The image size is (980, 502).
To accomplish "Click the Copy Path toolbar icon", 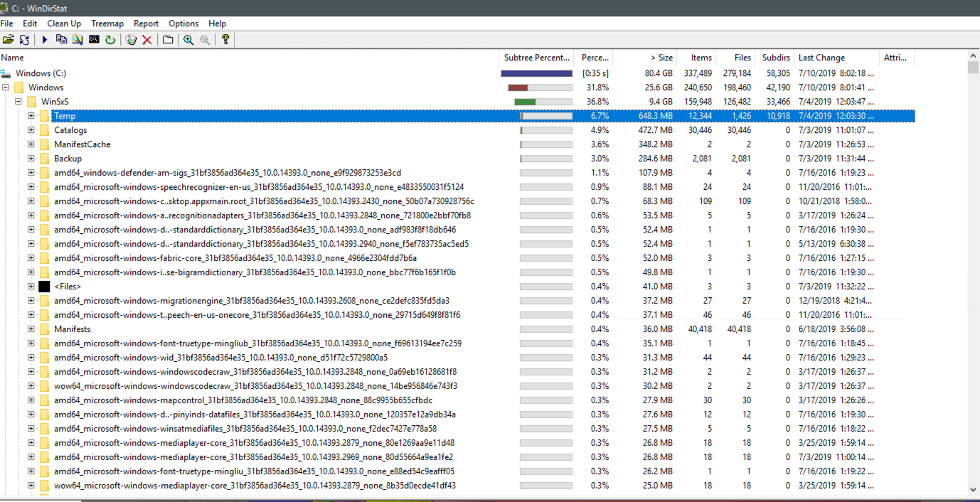I will click(x=61, y=40).
